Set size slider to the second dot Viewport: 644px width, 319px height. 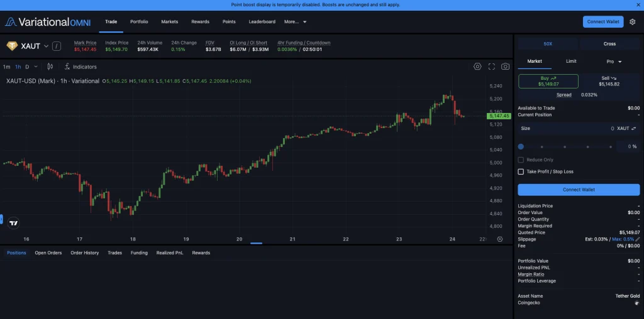541,147
